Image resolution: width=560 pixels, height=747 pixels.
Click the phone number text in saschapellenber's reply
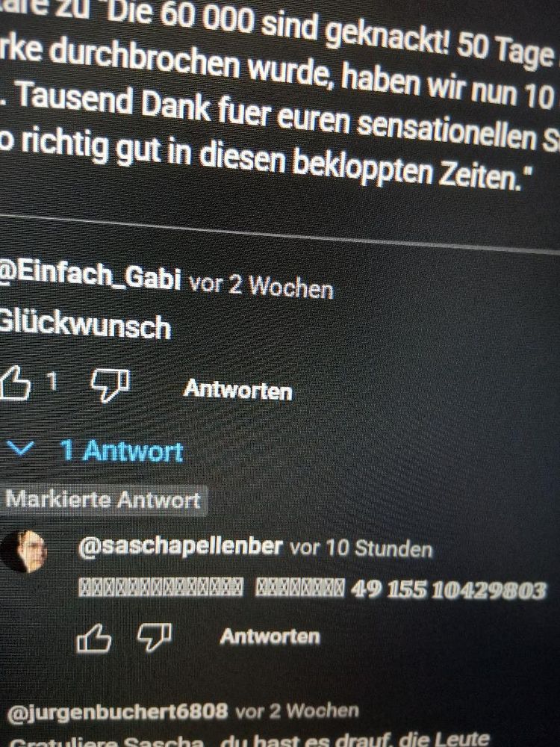click(x=447, y=591)
